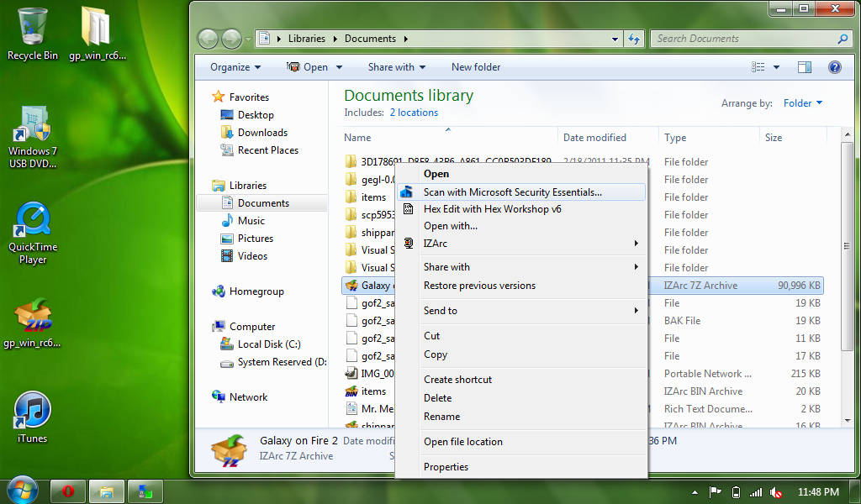Open the Open button's dropdown arrow

coord(340,67)
